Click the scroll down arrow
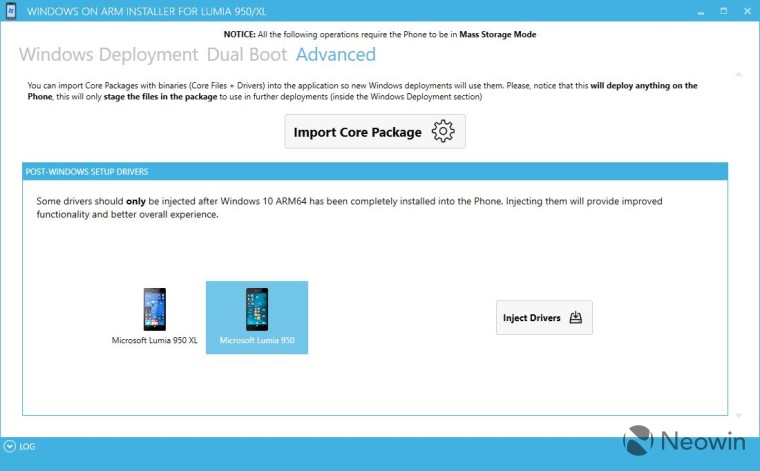 [739, 416]
